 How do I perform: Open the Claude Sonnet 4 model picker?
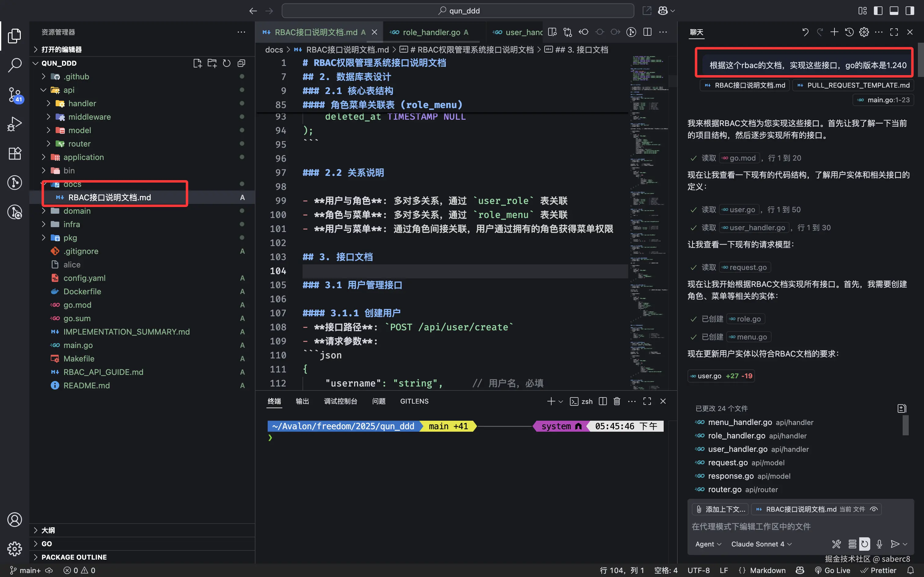point(761,544)
